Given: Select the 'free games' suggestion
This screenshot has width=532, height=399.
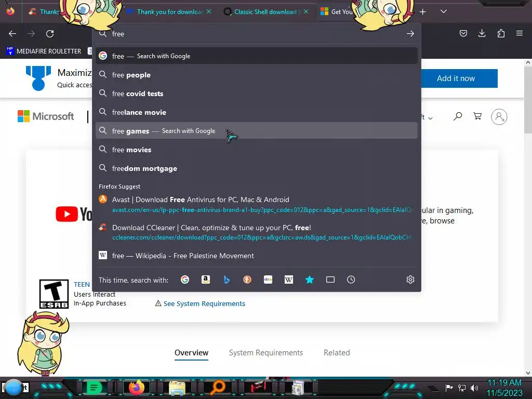Looking at the screenshot, I should click(257, 131).
